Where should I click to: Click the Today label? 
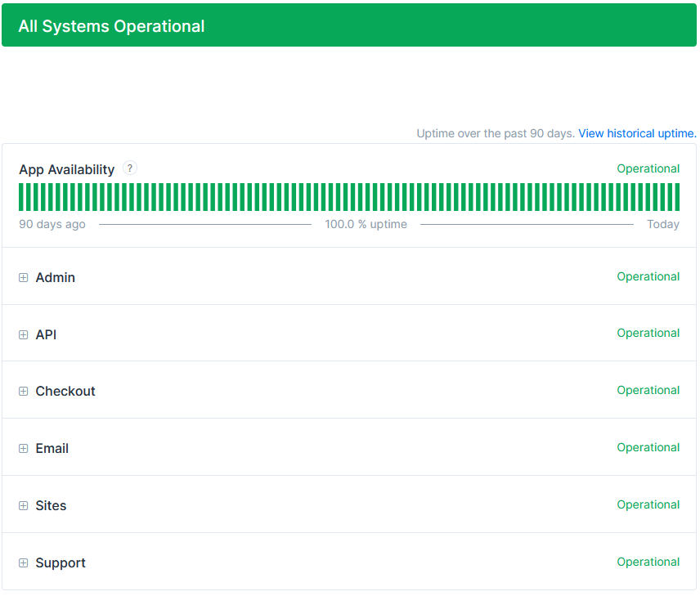[x=663, y=224]
